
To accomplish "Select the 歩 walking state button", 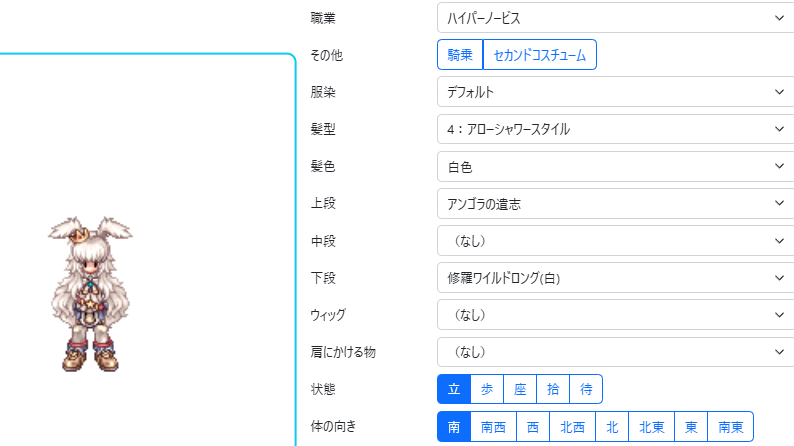I will tap(487, 389).
